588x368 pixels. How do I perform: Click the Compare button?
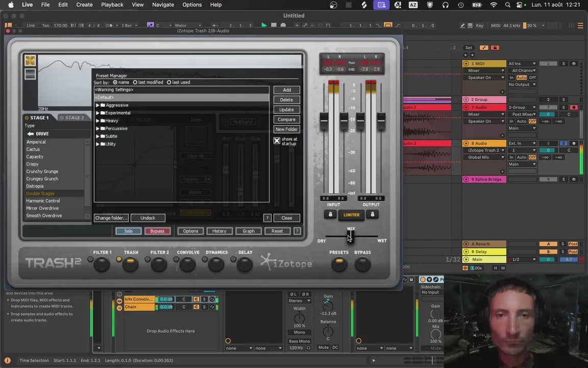pyautogui.click(x=286, y=120)
